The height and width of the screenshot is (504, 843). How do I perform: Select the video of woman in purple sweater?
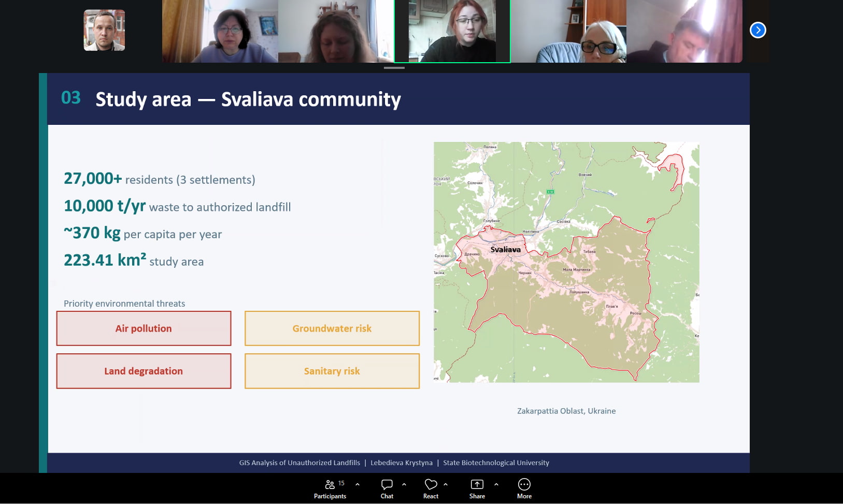(x=220, y=31)
